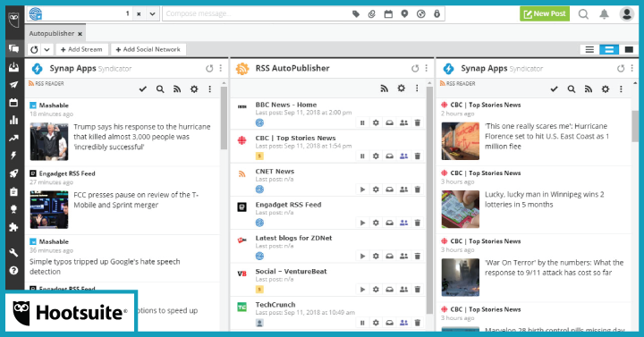Mark all read checkmark in right Synap Apps stream
This screenshot has height=337, width=644.
pos(554,89)
